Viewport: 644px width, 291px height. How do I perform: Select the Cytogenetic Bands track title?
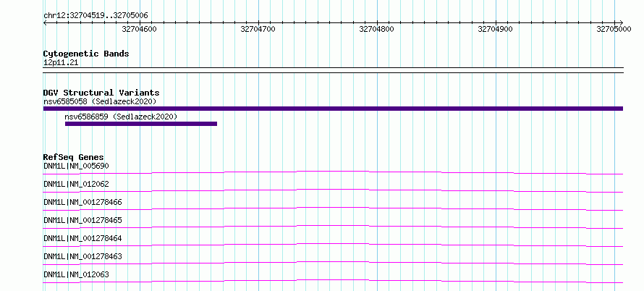(86, 54)
